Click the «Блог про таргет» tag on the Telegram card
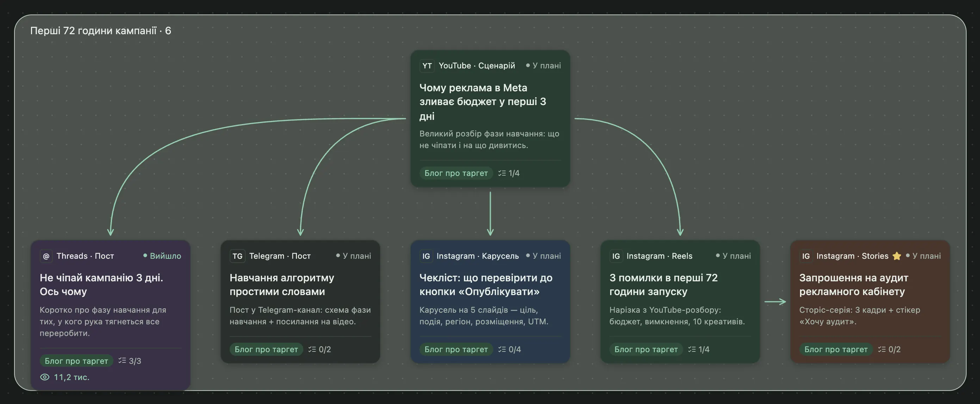 point(266,349)
